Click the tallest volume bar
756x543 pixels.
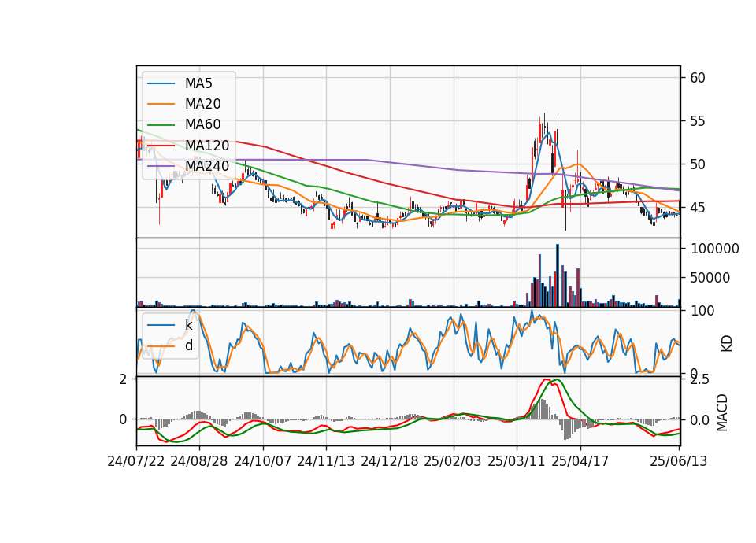tap(558, 275)
